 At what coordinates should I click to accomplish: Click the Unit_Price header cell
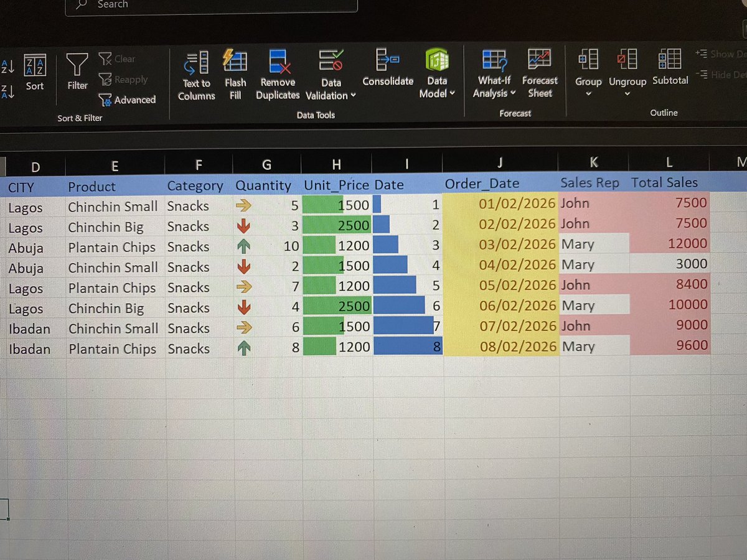336,185
